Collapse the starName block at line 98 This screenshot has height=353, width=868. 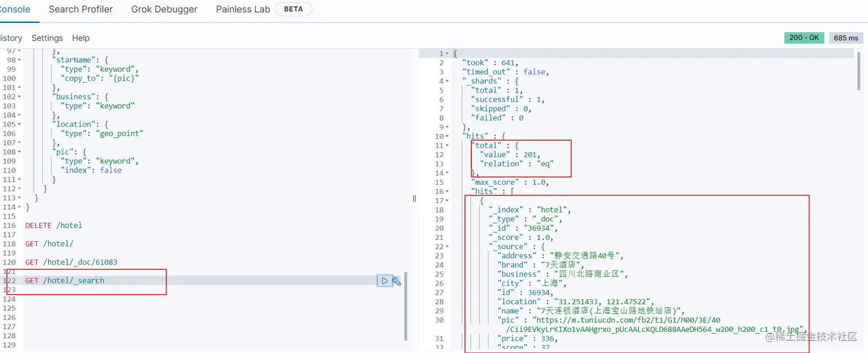click(x=20, y=60)
